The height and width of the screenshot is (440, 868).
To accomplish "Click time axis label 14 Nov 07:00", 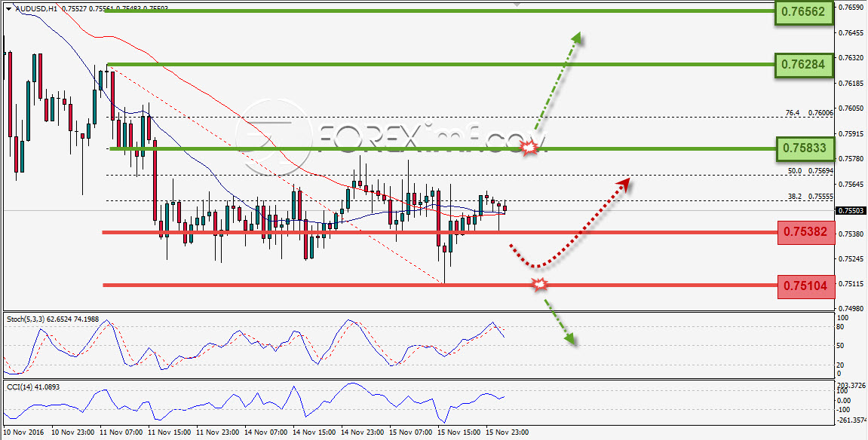I will pos(266,432).
